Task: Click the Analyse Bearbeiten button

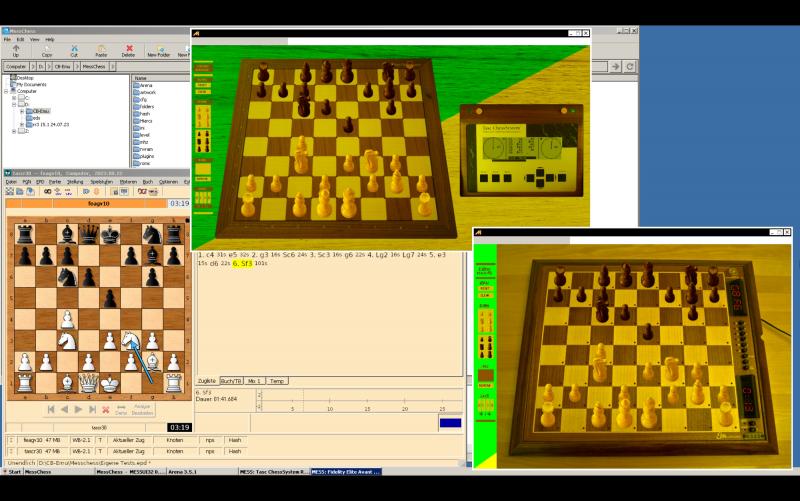Action: pyautogui.click(x=143, y=409)
